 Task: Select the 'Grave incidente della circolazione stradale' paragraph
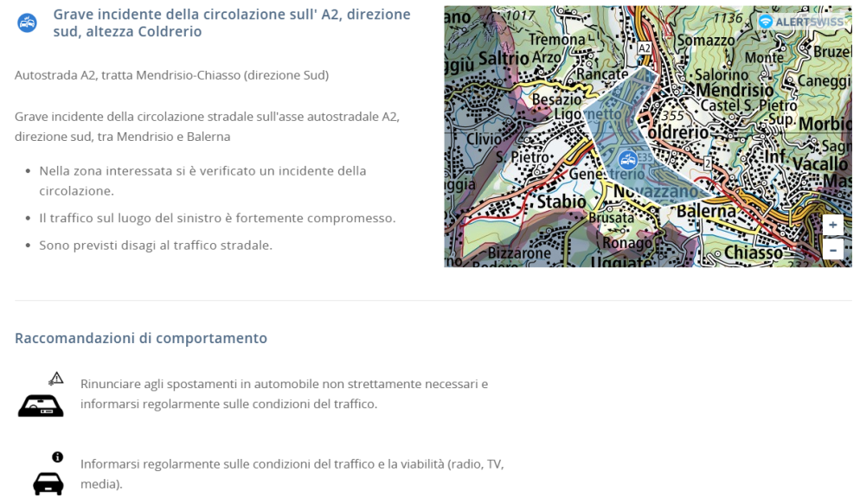[x=208, y=126]
